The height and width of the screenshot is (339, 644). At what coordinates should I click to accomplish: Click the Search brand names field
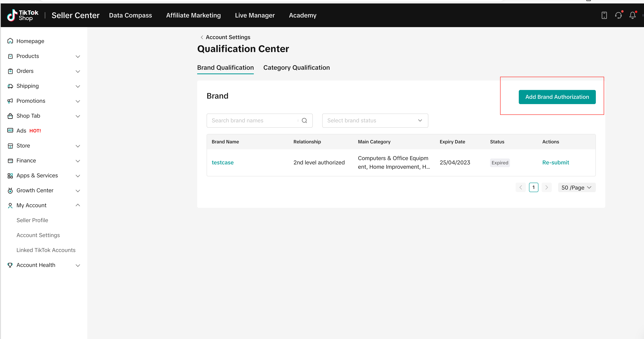click(252, 121)
